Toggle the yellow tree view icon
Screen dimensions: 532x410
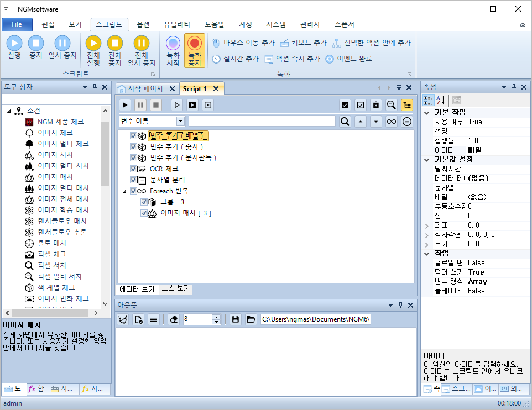407,105
